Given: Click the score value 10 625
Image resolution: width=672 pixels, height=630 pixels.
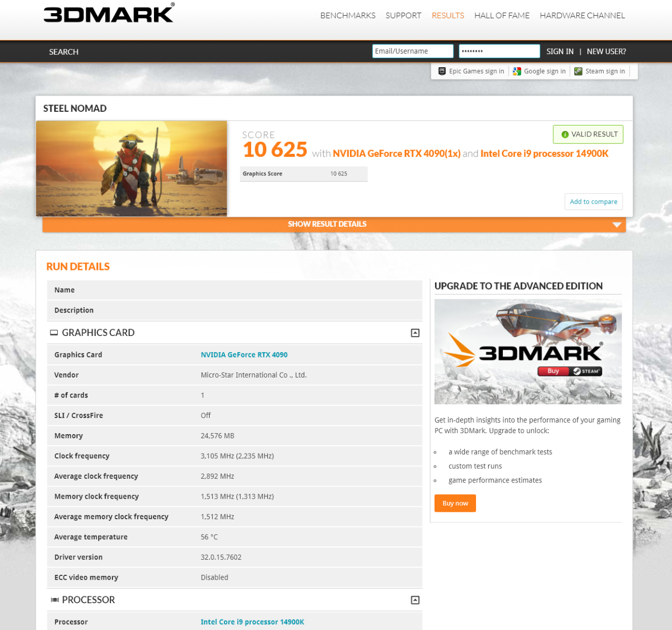Looking at the screenshot, I should [275, 150].
